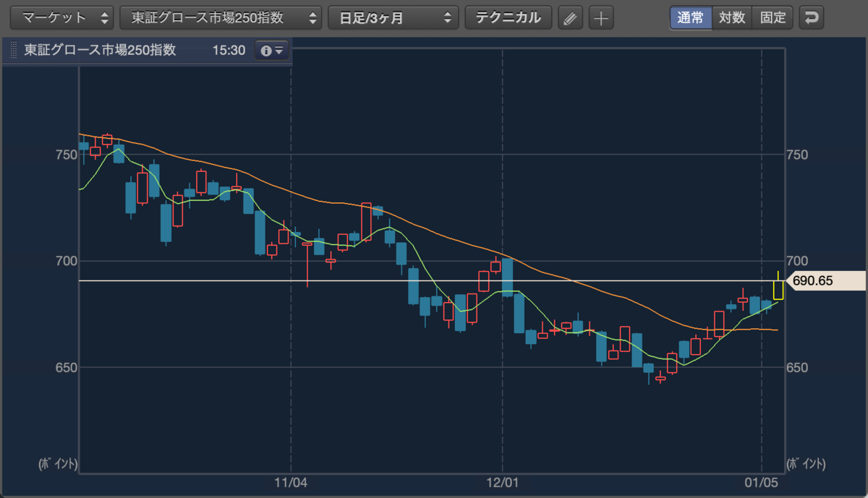Screen dimensions: 868x498
Task: Click the right-axis 750 price label
Action: [x=797, y=155]
